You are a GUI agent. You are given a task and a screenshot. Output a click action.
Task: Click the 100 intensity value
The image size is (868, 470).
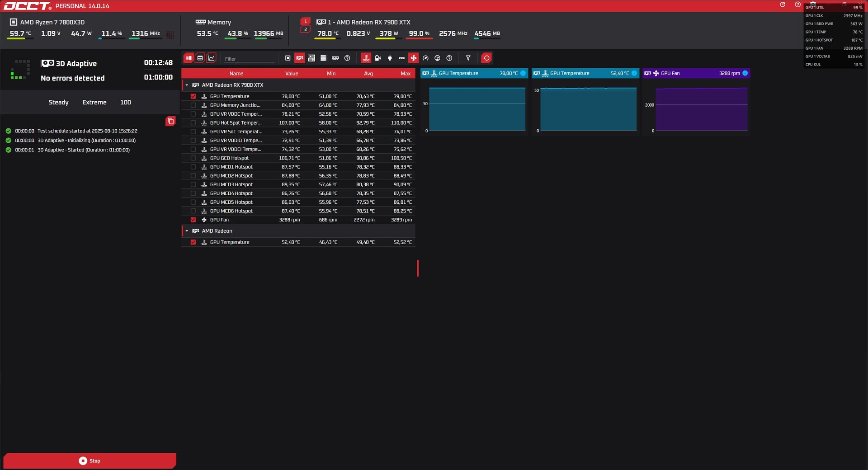pyautogui.click(x=126, y=103)
